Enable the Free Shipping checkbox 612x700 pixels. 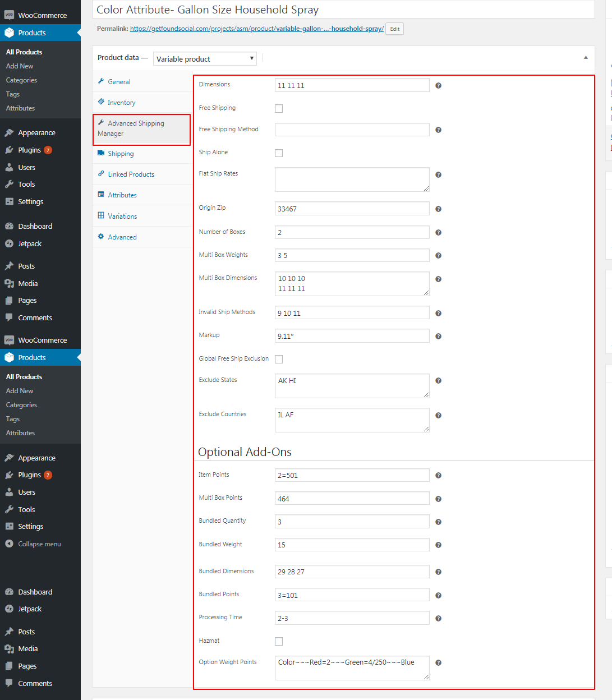(x=279, y=109)
